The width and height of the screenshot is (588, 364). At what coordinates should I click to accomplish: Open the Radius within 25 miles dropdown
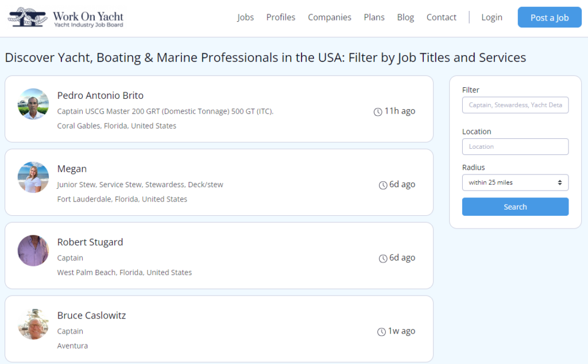coord(515,183)
